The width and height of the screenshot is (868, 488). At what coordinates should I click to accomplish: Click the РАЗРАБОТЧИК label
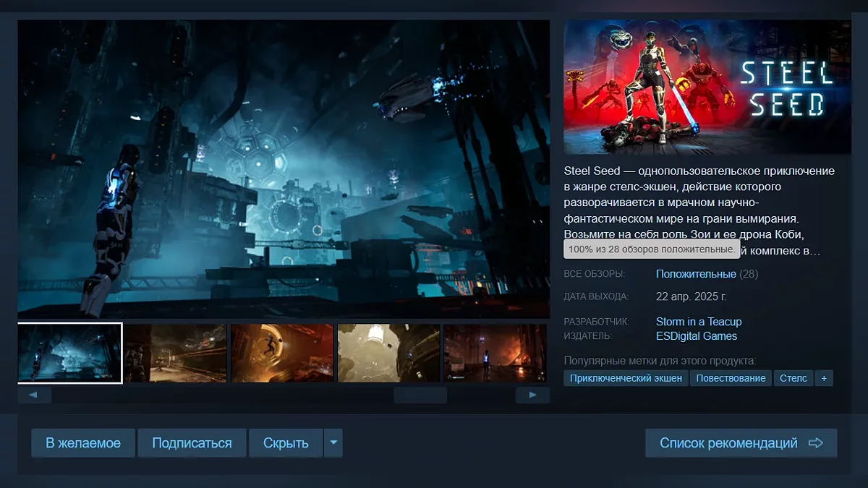596,322
